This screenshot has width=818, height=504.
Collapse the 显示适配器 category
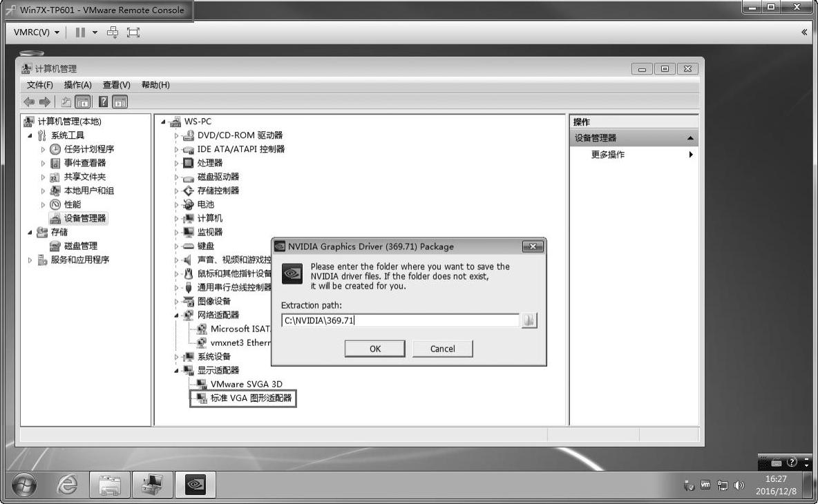(176, 371)
